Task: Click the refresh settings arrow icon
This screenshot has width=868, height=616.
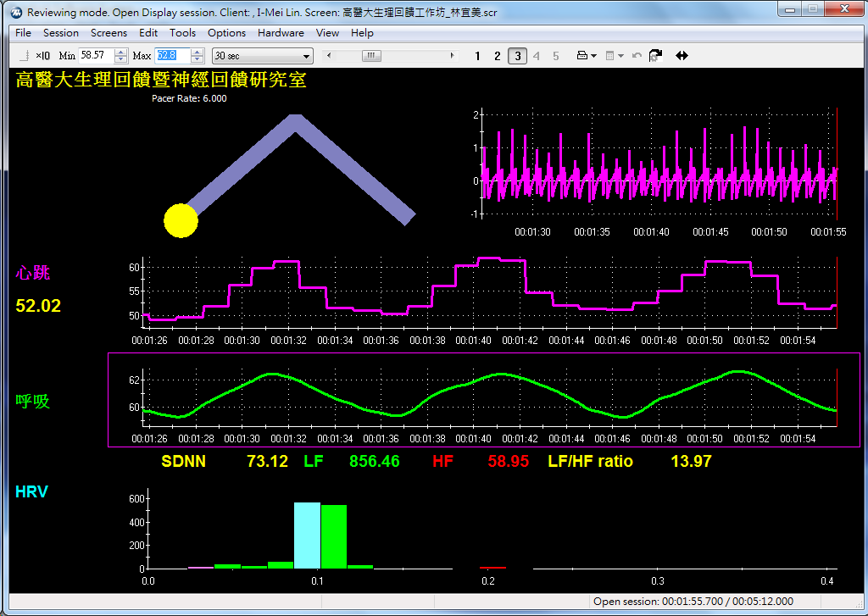Action: click(x=655, y=56)
